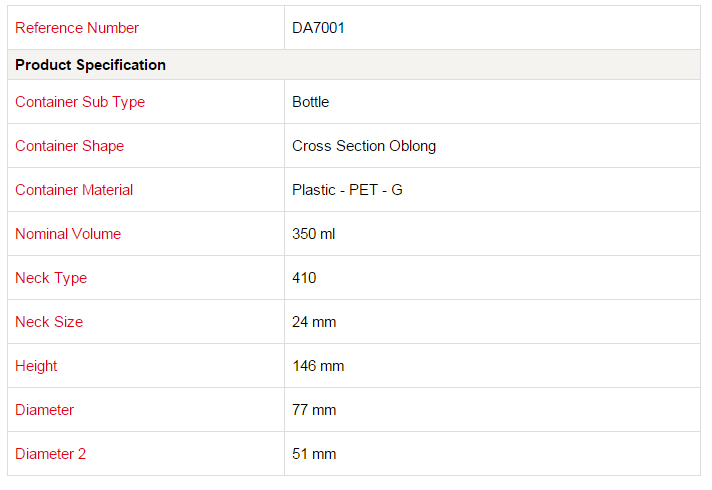Click the 410 neck type value
712x490 pixels.
click(x=304, y=278)
